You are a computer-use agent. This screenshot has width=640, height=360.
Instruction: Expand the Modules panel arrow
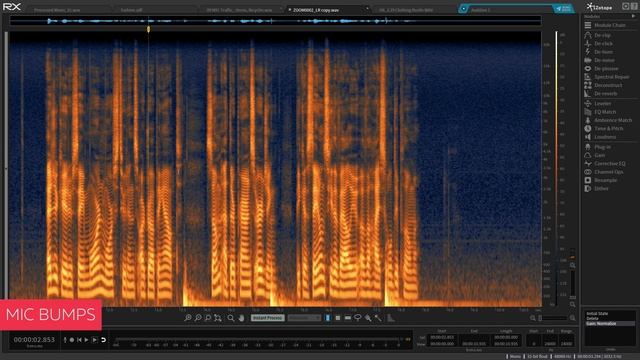point(633,16)
